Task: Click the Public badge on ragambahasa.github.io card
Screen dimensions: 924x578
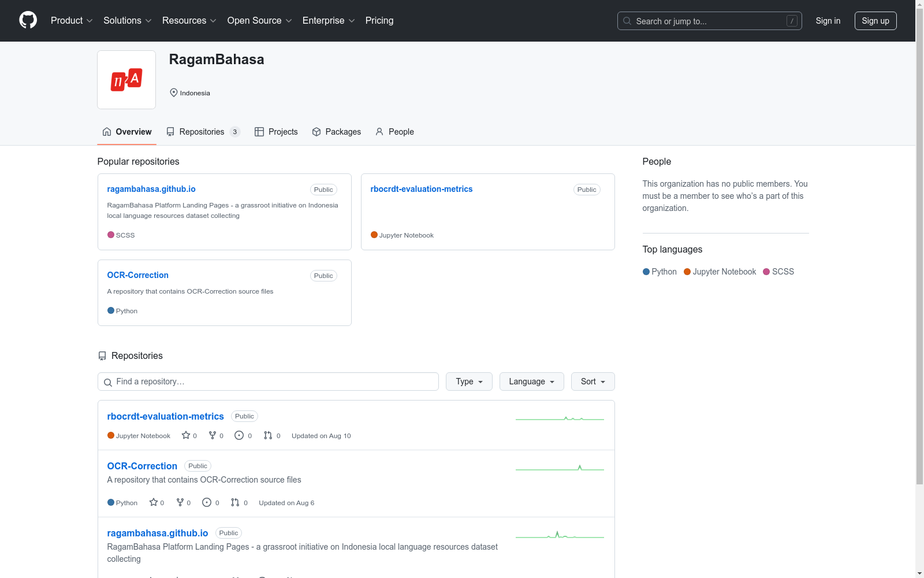Action: (x=323, y=190)
